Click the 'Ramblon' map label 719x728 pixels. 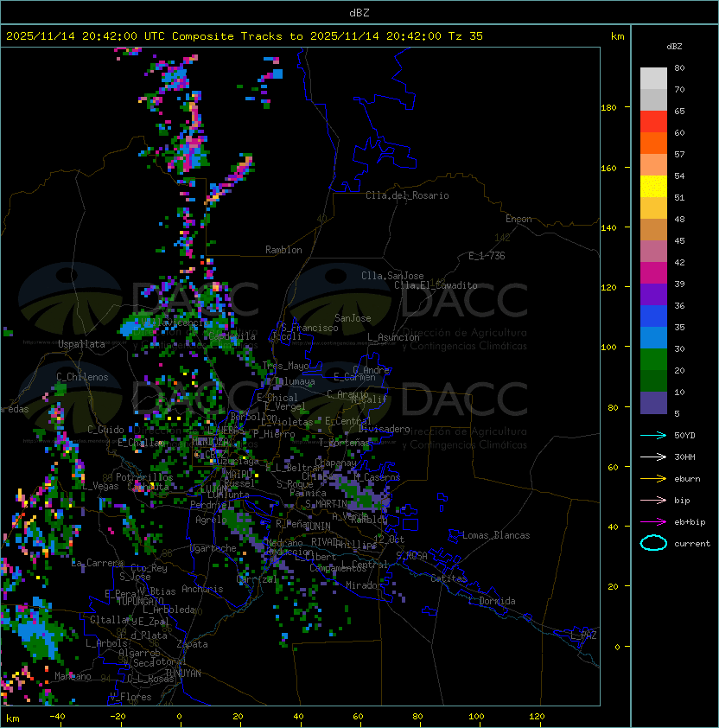point(283,250)
